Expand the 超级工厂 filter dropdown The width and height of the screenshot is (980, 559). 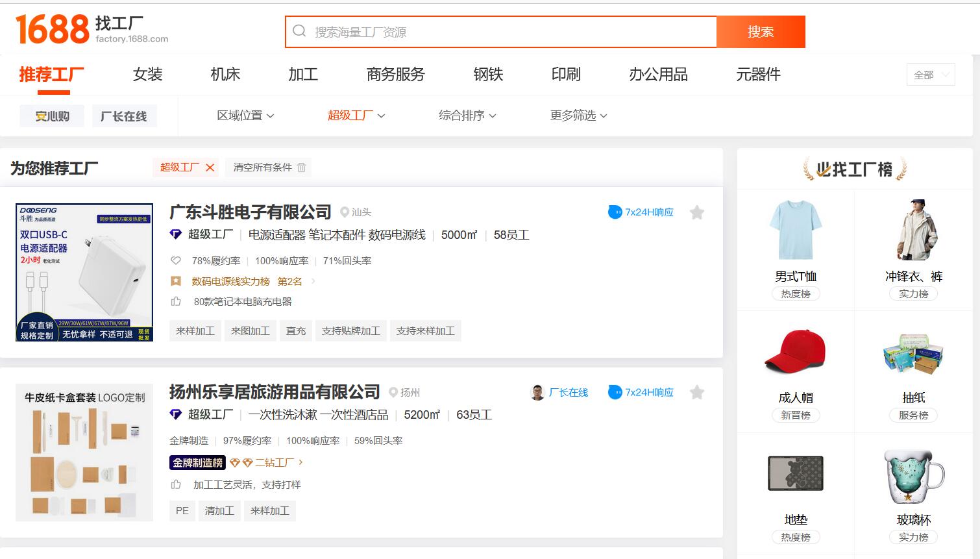(x=356, y=116)
